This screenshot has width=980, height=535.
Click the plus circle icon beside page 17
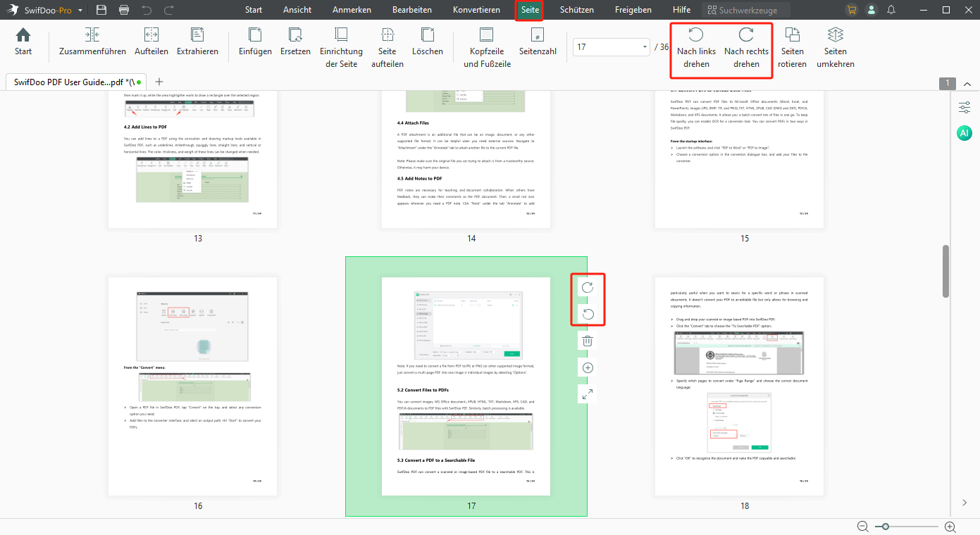588,367
